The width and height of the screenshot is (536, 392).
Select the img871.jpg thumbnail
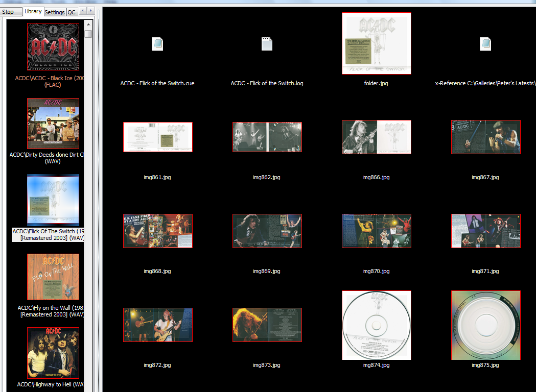486,231
